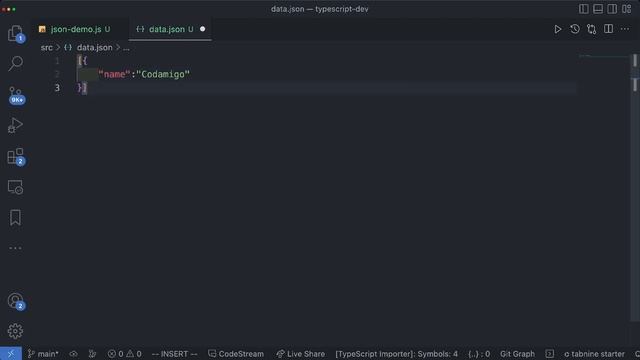This screenshot has width=640, height=360.
Task: Open Run and Debug view
Action: (16, 125)
